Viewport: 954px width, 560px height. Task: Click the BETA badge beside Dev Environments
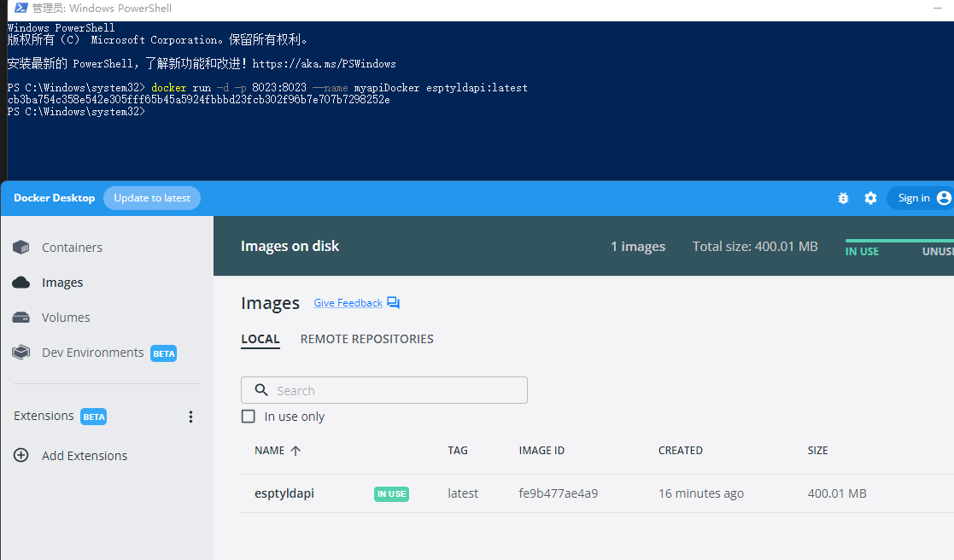click(164, 353)
